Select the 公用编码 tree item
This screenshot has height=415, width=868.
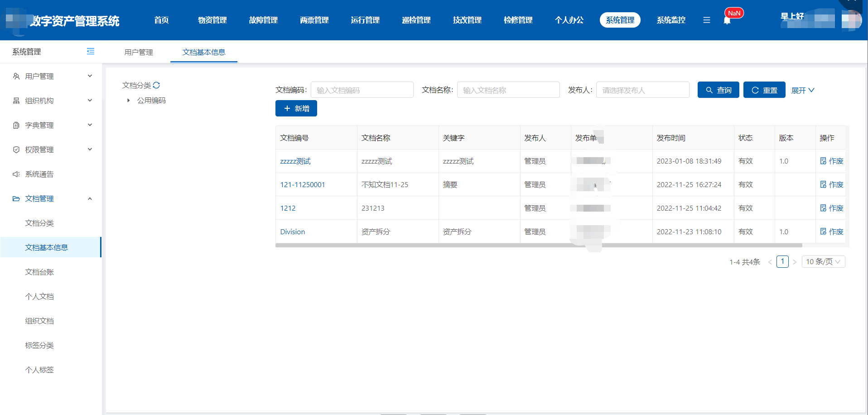[151, 100]
